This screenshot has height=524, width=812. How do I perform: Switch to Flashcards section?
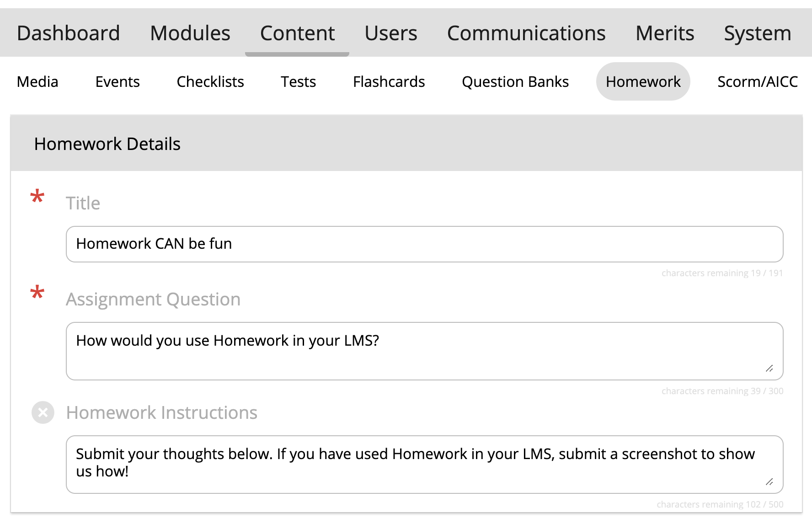(389, 81)
